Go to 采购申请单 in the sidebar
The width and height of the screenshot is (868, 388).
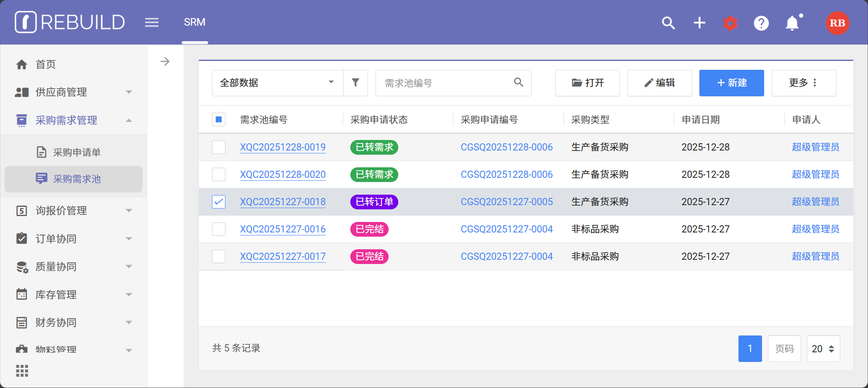77,152
